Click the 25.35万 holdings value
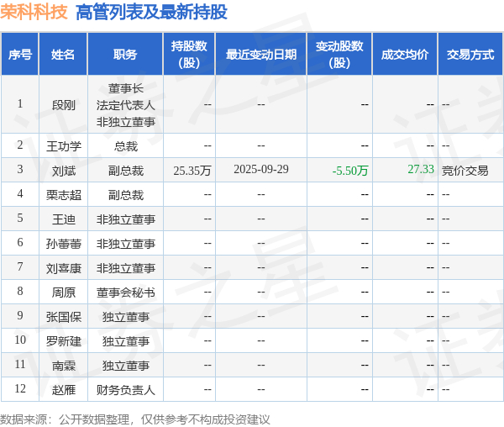 192,171
